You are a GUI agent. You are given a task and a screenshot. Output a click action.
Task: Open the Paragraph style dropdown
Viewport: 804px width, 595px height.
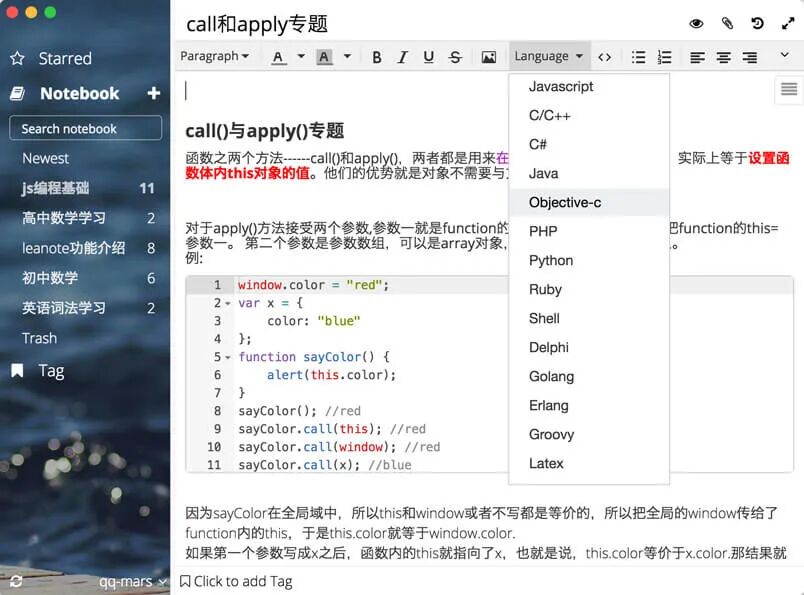pos(214,56)
